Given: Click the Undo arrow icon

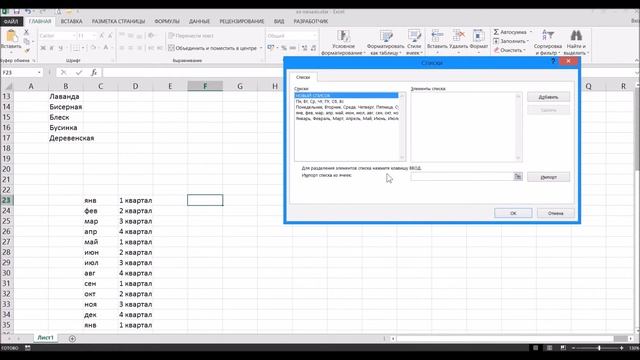Looking at the screenshot, I should pos(28,11).
